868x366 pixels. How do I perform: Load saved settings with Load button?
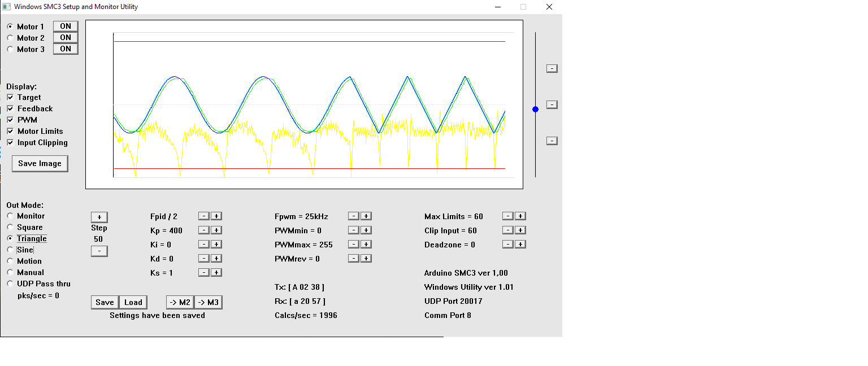[133, 302]
